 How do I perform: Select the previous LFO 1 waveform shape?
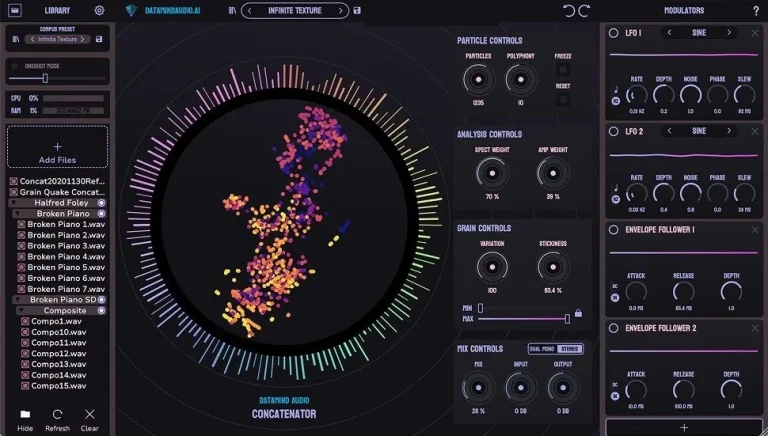pos(670,33)
